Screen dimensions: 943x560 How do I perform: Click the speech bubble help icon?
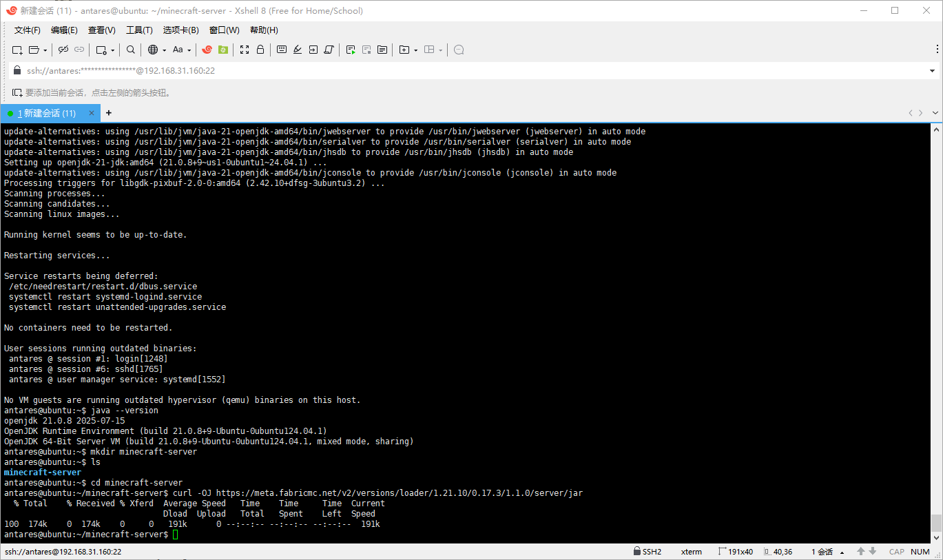pos(459,50)
